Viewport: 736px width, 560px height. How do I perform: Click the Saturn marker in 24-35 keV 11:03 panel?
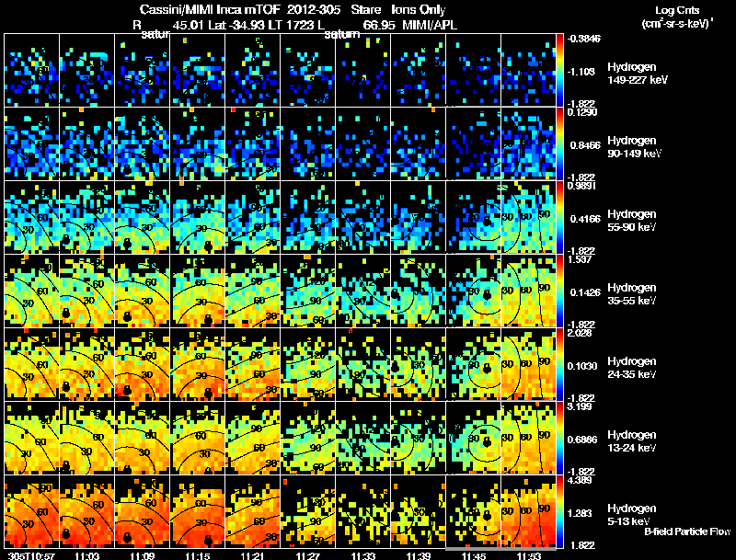(x=65, y=386)
